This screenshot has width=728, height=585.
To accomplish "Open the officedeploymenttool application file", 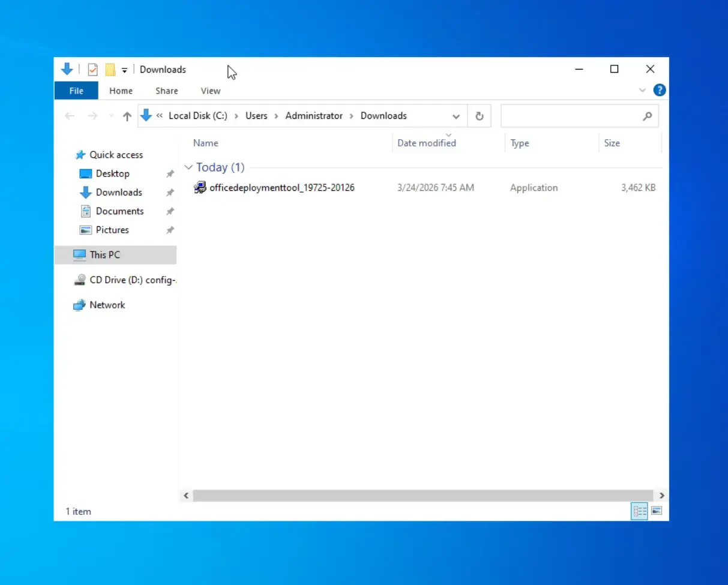I will coord(281,188).
